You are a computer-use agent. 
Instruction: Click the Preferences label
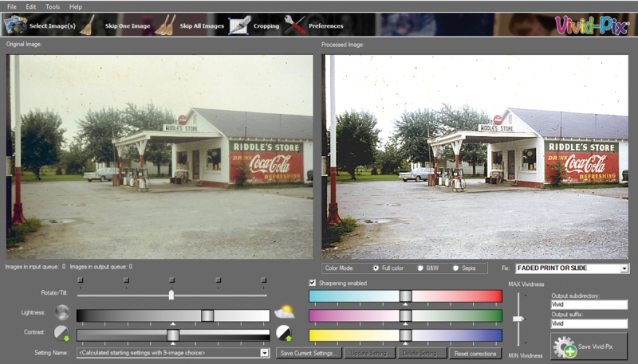tap(325, 25)
